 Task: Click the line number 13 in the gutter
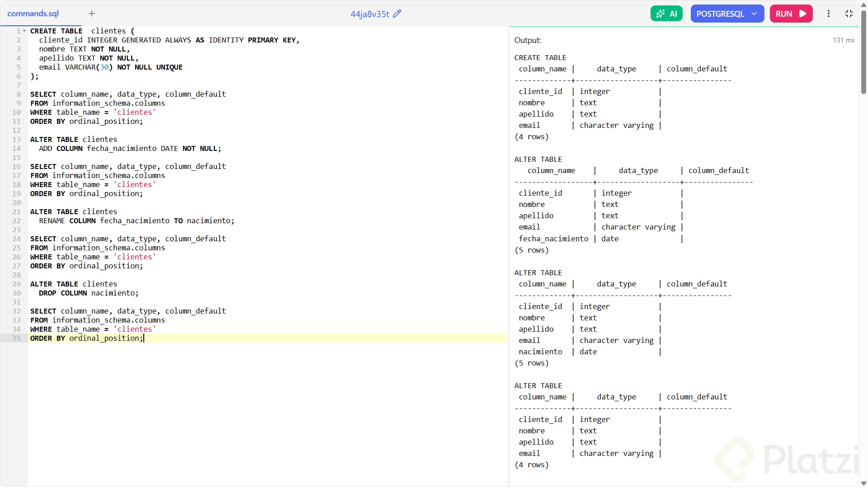(x=17, y=139)
